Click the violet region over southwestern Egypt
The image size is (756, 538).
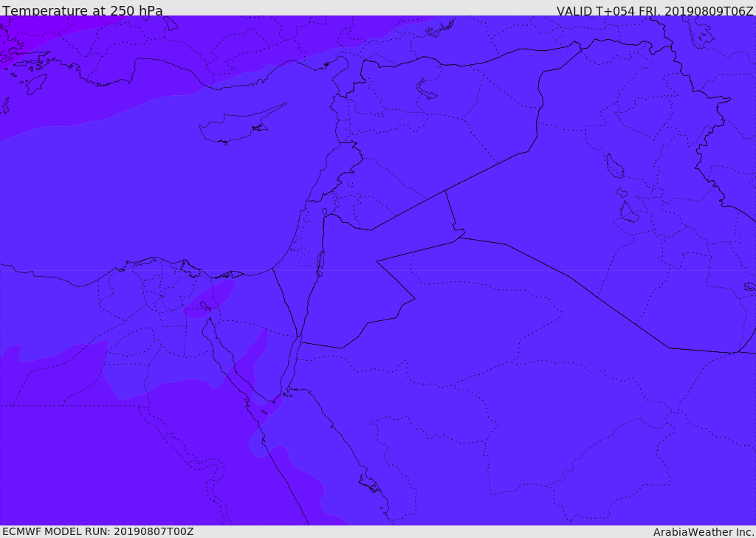[x=72, y=458]
